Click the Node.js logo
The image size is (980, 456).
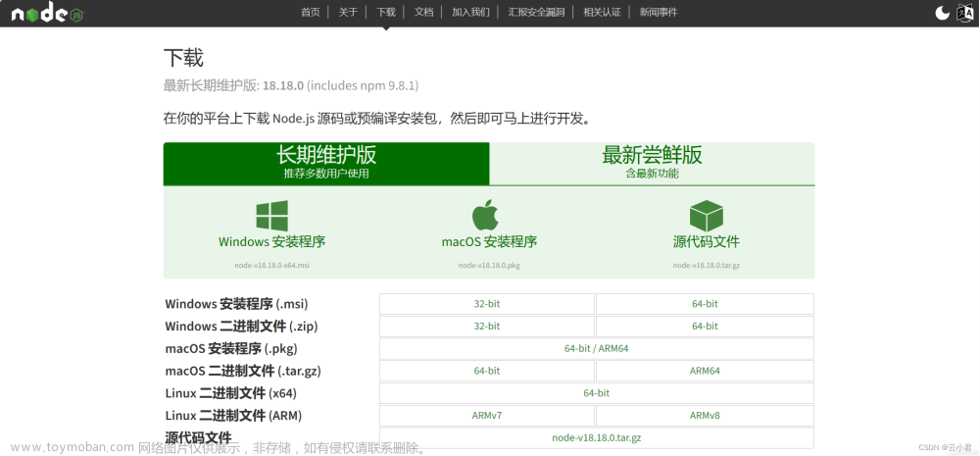pyautogui.click(x=47, y=14)
